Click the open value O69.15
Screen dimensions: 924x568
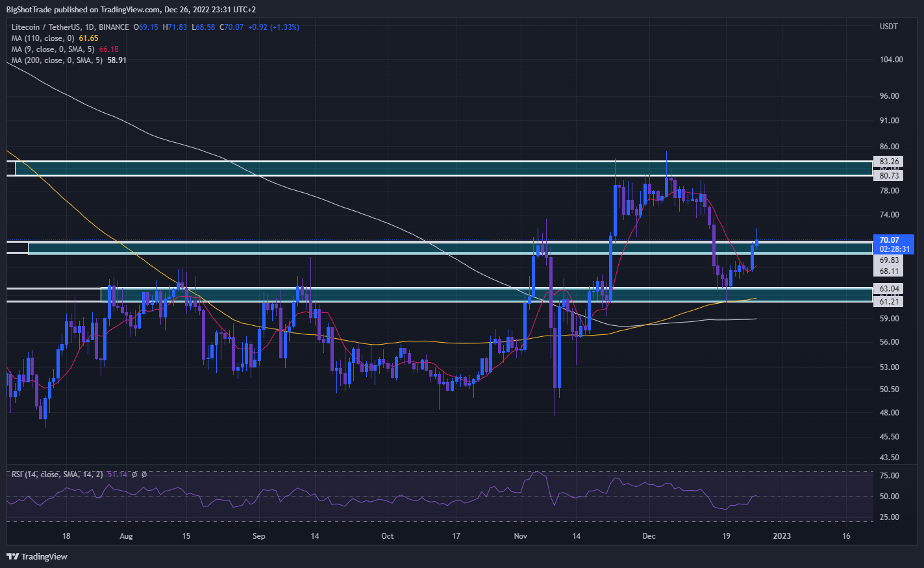pos(146,27)
